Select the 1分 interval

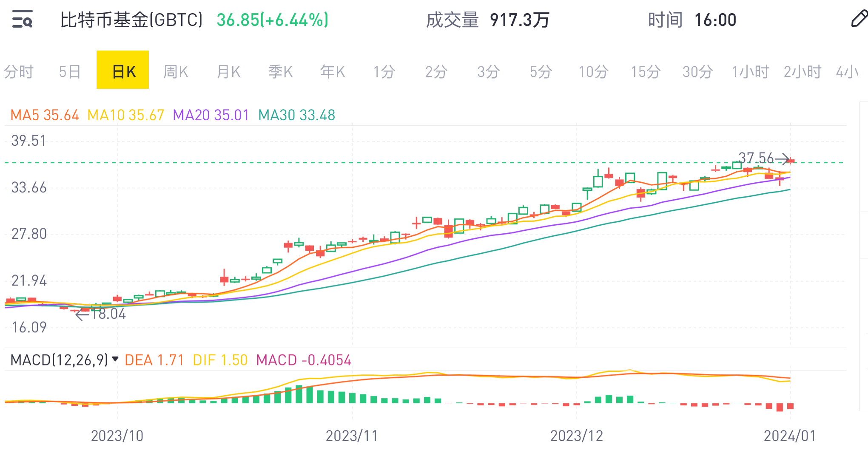point(384,71)
